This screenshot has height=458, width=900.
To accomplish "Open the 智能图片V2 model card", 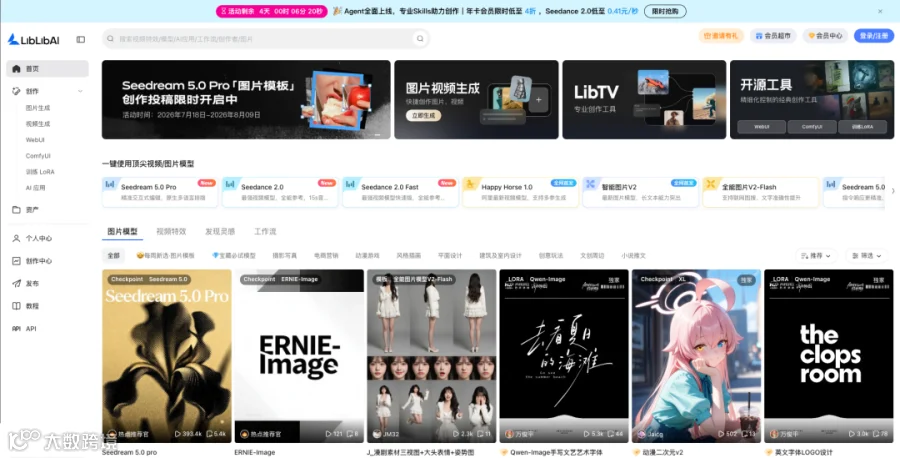I will pos(641,192).
